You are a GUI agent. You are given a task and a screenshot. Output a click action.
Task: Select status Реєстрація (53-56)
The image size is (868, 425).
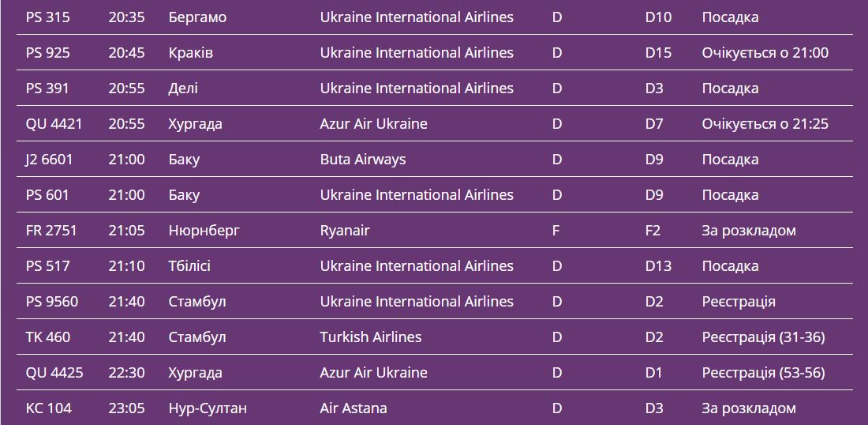click(x=763, y=373)
